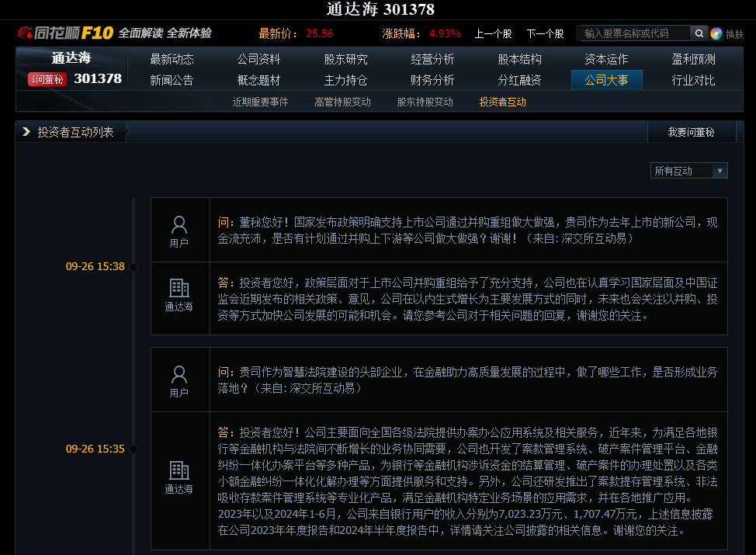
Task: Switch to the 高管持股变动 sub-tab
Action: 343,102
